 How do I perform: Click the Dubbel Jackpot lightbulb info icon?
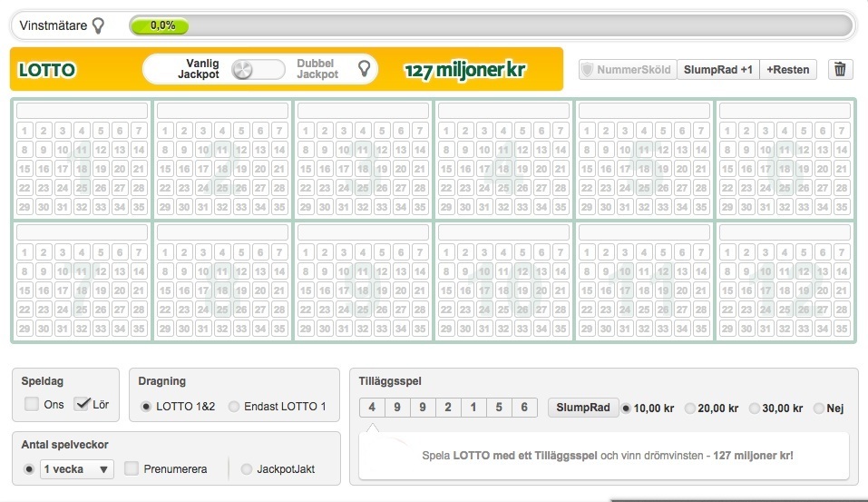364,69
